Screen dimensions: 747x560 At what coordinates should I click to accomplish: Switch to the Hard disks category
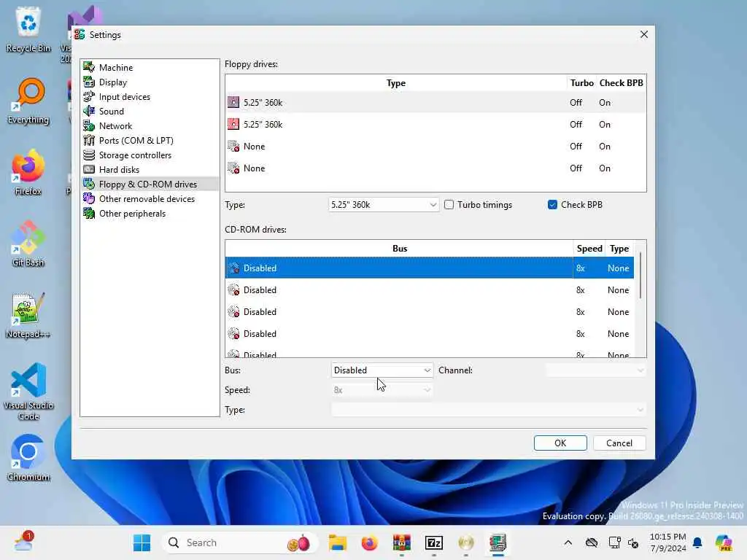(x=119, y=170)
